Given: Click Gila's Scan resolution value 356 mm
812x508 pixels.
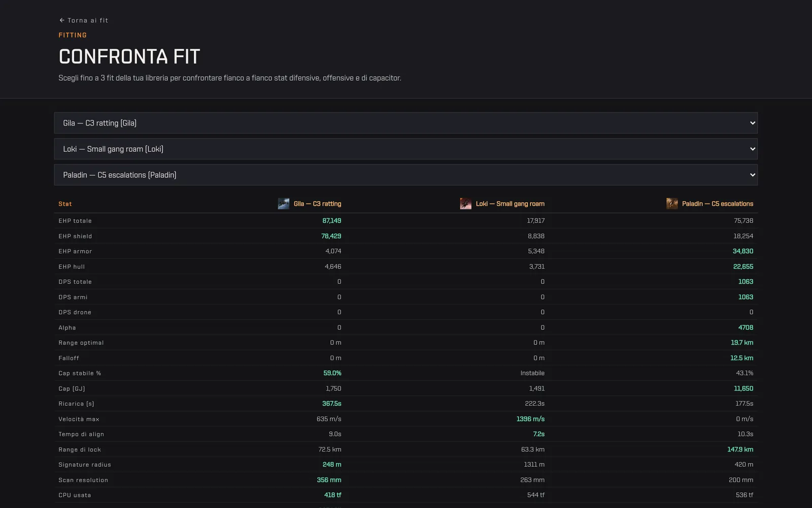Looking at the screenshot, I should click(x=329, y=480).
